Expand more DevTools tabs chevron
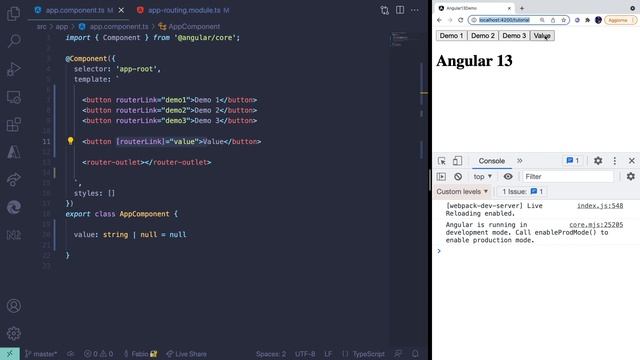 click(520, 161)
